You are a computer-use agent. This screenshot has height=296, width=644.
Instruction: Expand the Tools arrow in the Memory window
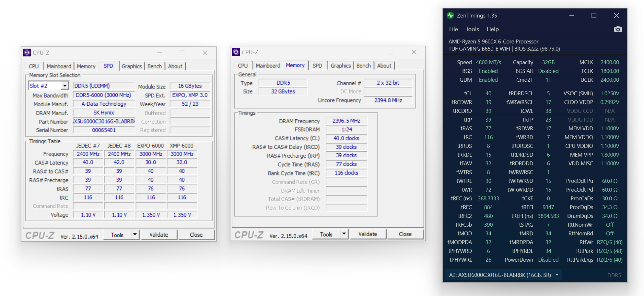click(x=344, y=234)
